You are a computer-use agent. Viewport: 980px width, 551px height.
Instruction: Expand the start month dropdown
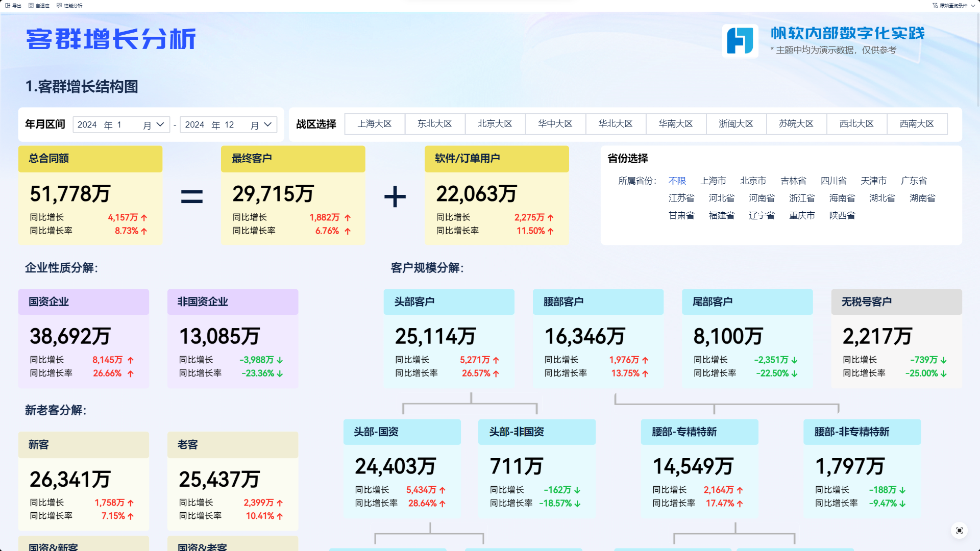coord(160,124)
